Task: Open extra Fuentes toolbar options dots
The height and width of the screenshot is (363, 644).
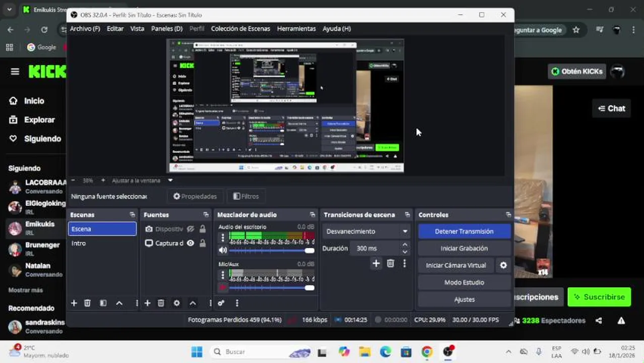Action: (210, 303)
